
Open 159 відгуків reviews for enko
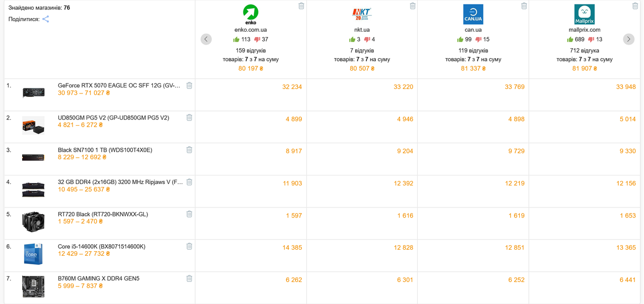(x=251, y=51)
